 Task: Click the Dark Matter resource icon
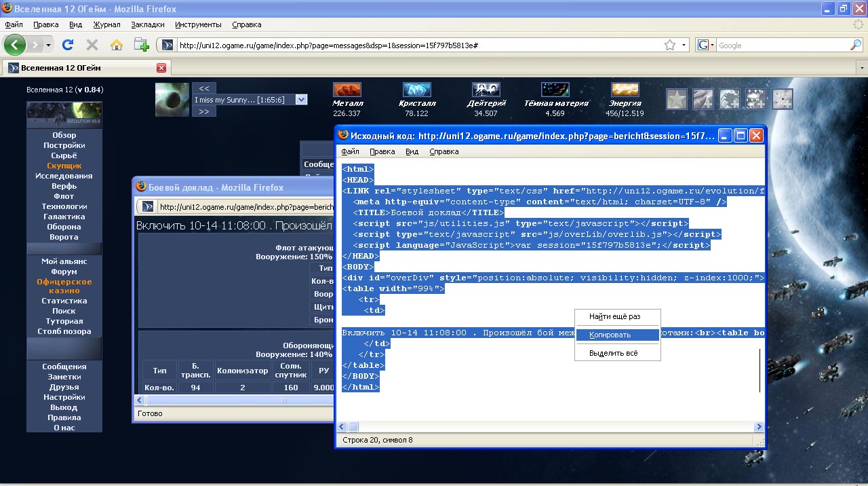pos(555,90)
